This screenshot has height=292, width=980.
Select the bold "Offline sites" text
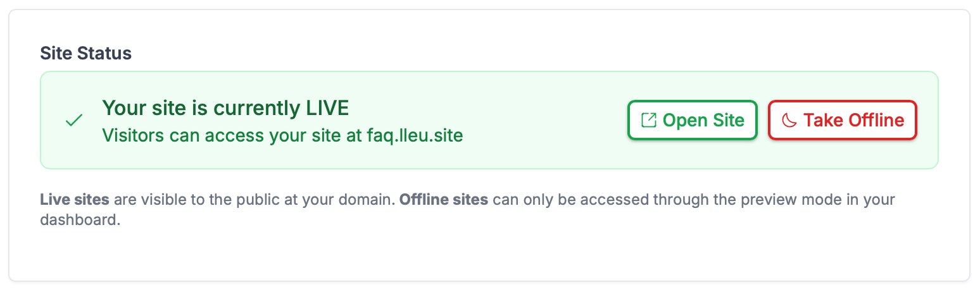point(444,200)
